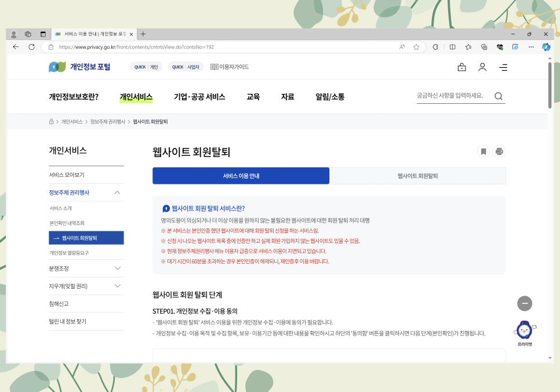The image size is (560, 392).
Task: Open the user login icon
Action: point(482,67)
